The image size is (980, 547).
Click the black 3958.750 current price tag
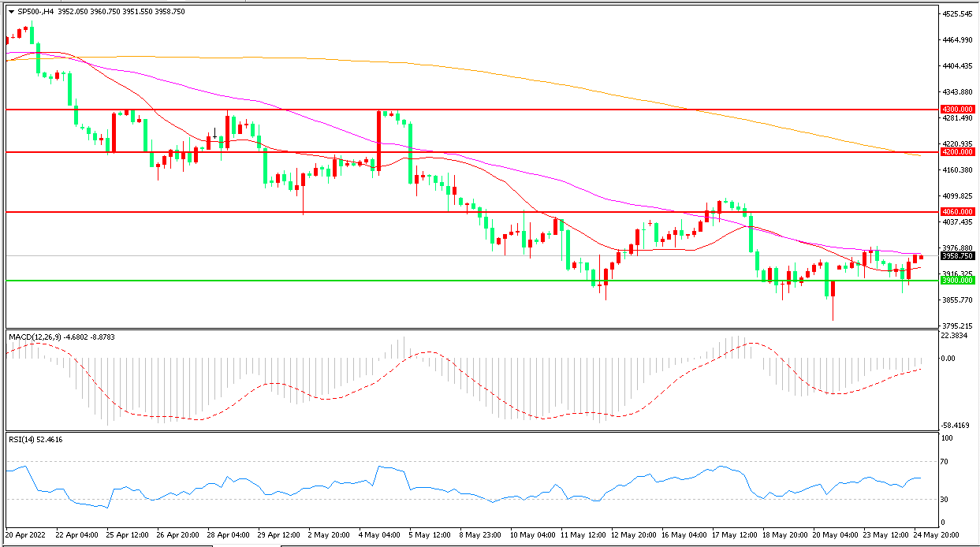tap(957, 255)
